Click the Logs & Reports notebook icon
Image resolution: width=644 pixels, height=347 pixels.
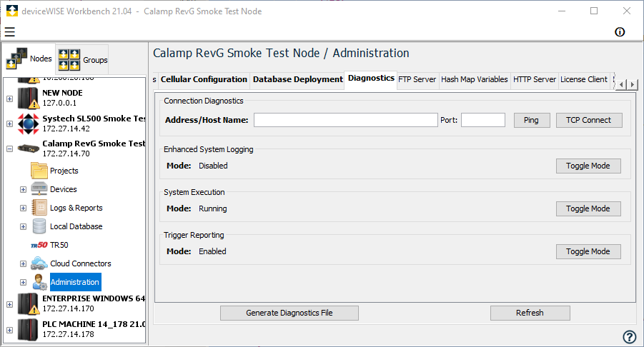[x=39, y=208]
